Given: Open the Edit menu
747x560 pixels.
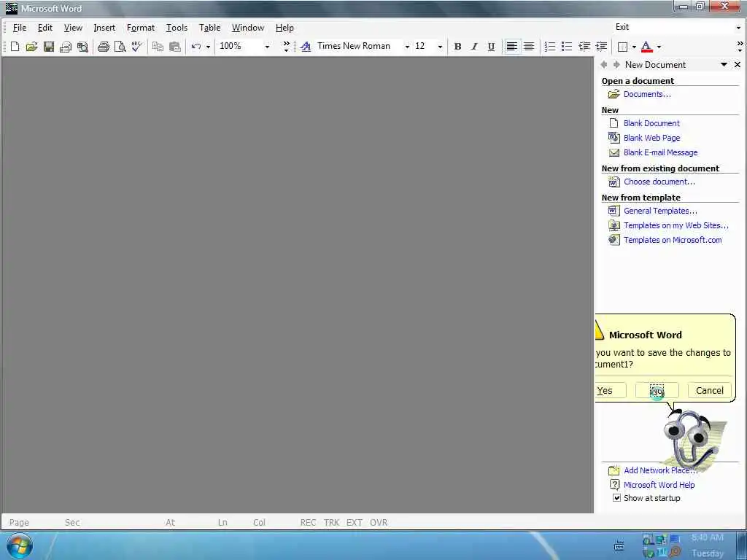Looking at the screenshot, I should [x=45, y=28].
